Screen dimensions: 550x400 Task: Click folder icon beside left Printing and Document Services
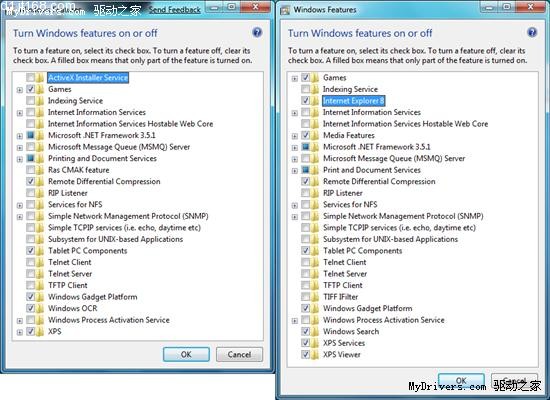(x=40, y=158)
